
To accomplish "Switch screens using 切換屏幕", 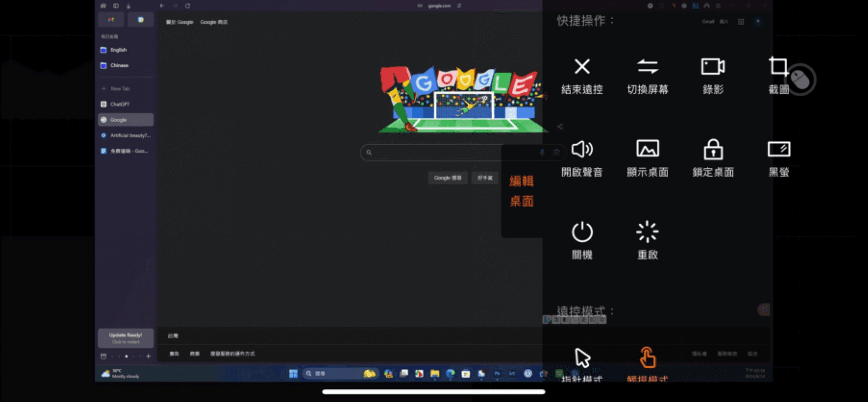I will [x=647, y=76].
